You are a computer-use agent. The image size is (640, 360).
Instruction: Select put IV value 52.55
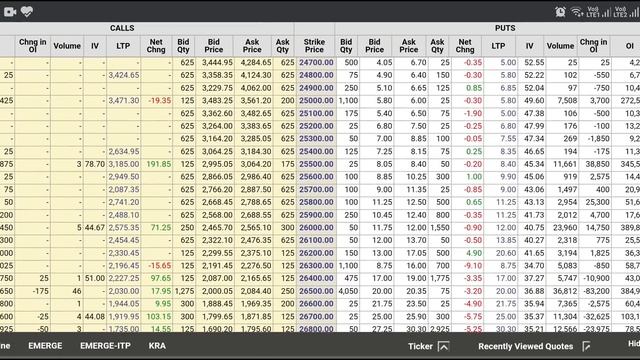pyautogui.click(x=534, y=62)
